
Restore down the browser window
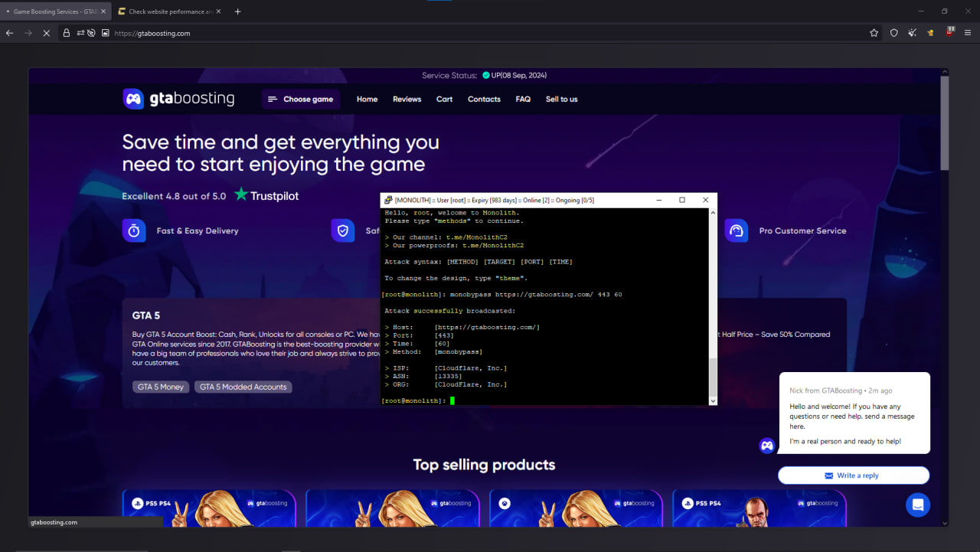point(944,11)
